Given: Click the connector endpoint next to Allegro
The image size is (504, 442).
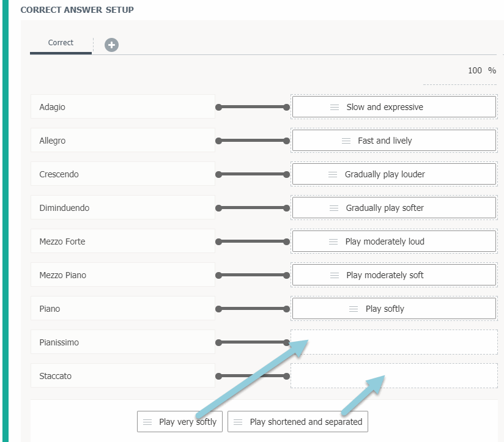Looking at the screenshot, I should coord(219,141).
